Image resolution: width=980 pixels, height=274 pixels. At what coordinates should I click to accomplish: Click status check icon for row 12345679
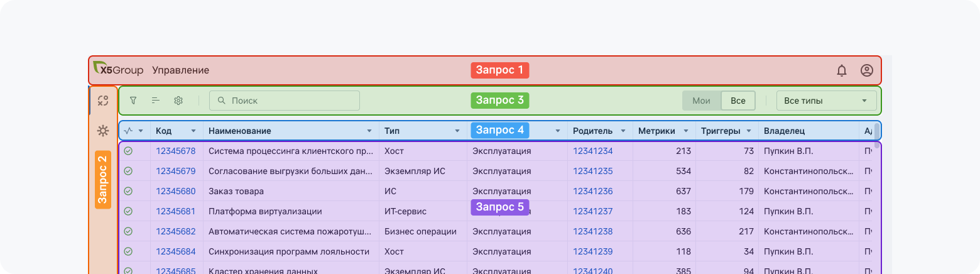click(128, 171)
